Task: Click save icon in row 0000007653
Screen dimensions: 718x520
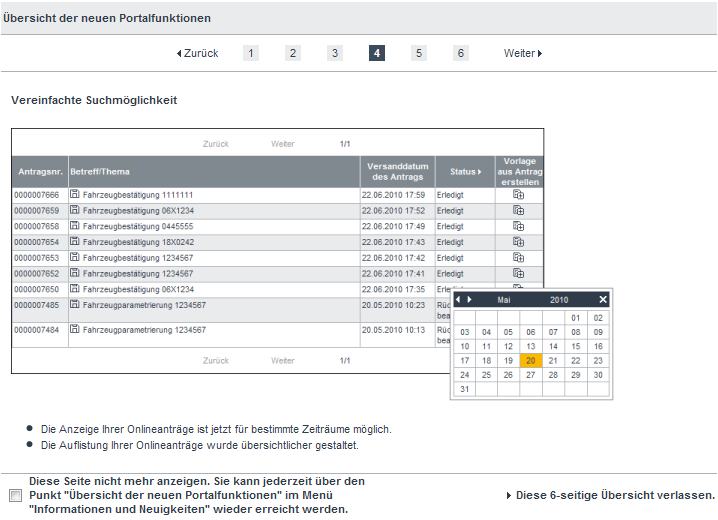Action: point(75,257)
